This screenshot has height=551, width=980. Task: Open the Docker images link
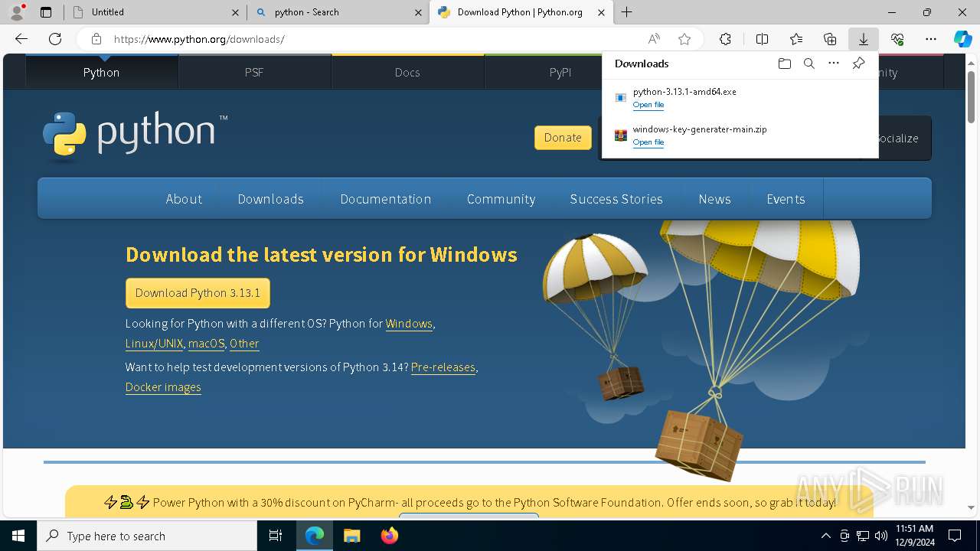click(x=163, y=387)
